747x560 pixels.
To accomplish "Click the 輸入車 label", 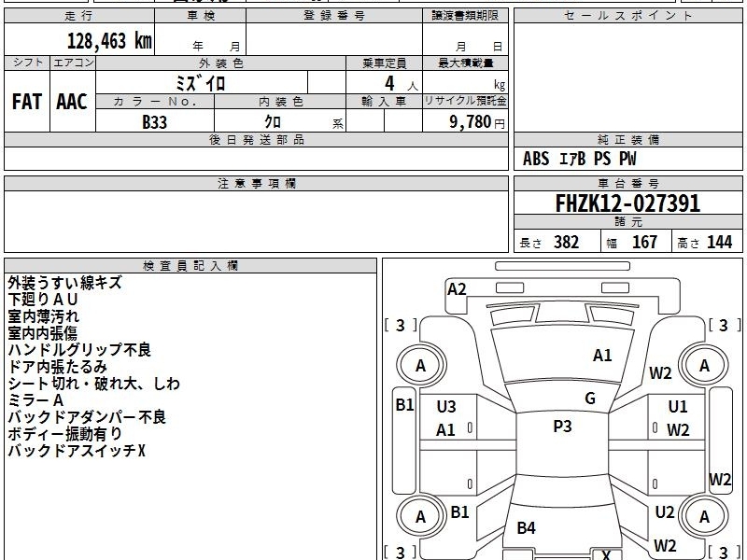I will (x=384, y=102).
